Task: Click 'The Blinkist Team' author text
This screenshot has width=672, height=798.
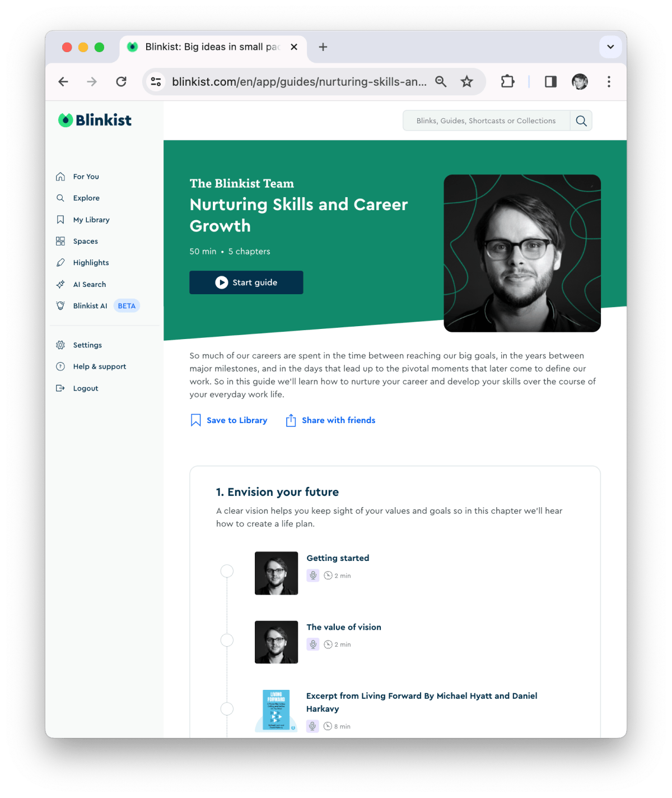Action: [x=242, y=183]
